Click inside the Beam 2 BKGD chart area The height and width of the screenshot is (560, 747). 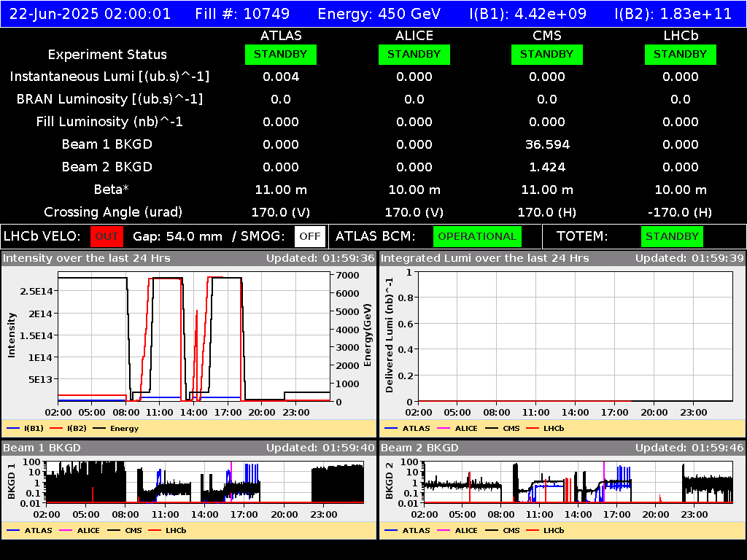tap(578, 482)
